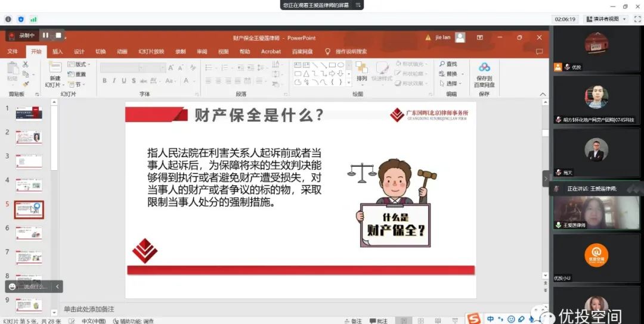Pause the screen recording
This screenshot has width=644, height=324.
pos(45,36)
